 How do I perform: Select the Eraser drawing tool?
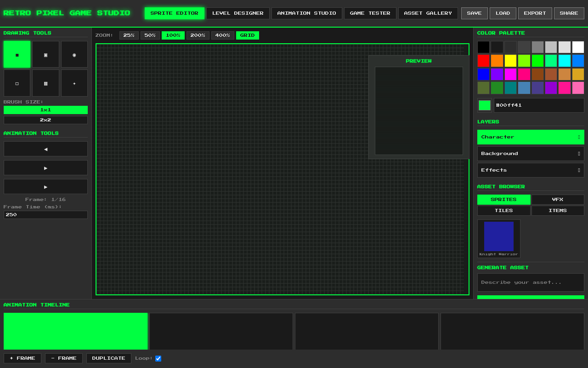tap(45, 54)
